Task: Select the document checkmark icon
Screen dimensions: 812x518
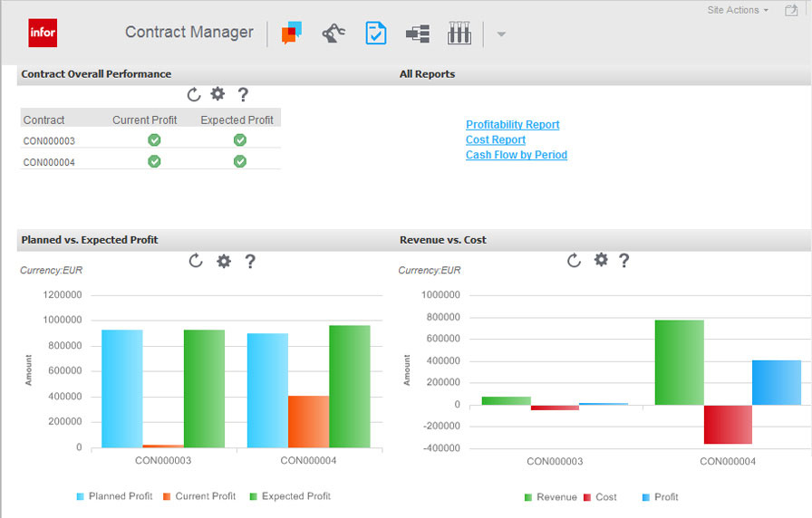Action: [375, 34]
